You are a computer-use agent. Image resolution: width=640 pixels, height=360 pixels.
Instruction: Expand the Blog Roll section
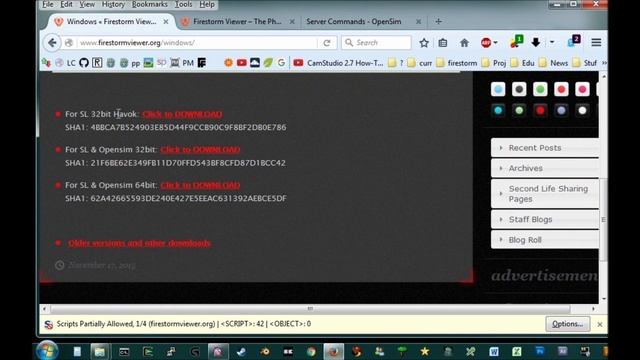[x=545, y=240]
